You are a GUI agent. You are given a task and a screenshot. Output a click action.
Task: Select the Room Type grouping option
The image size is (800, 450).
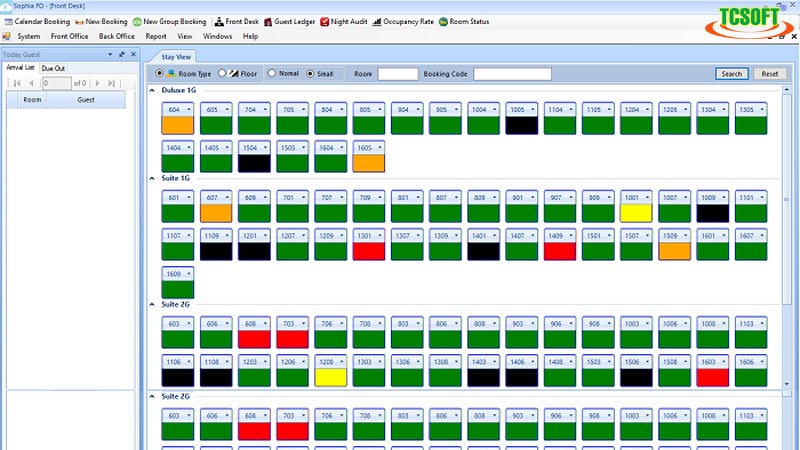(159, 73)
